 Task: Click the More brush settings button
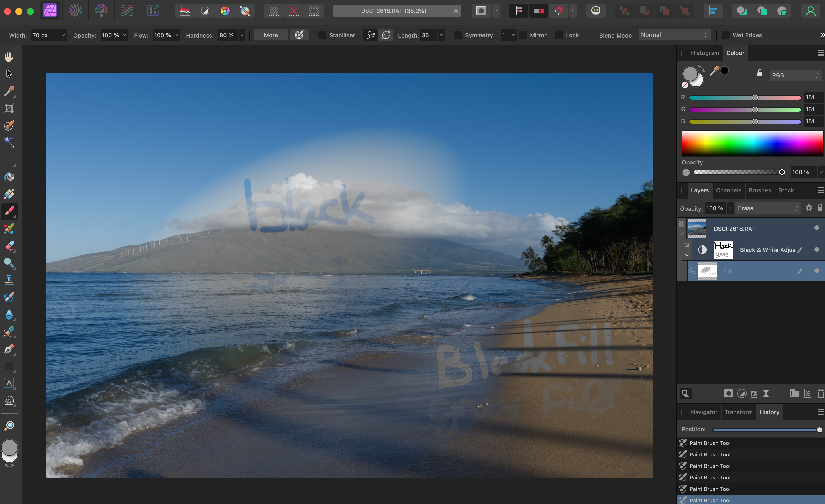click(x=270, y=35)
